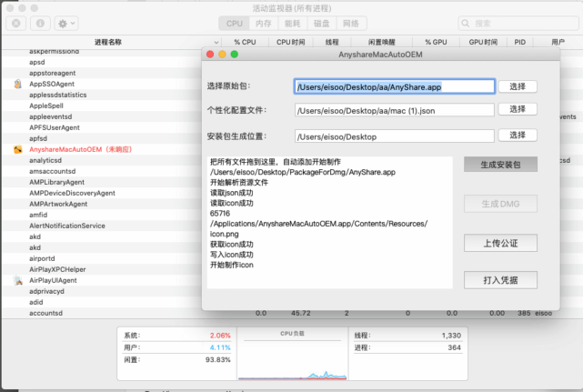This screenshot has height=392, width=583.
Task: Select the analyticsd process row
Action: [x=102, y=160]
